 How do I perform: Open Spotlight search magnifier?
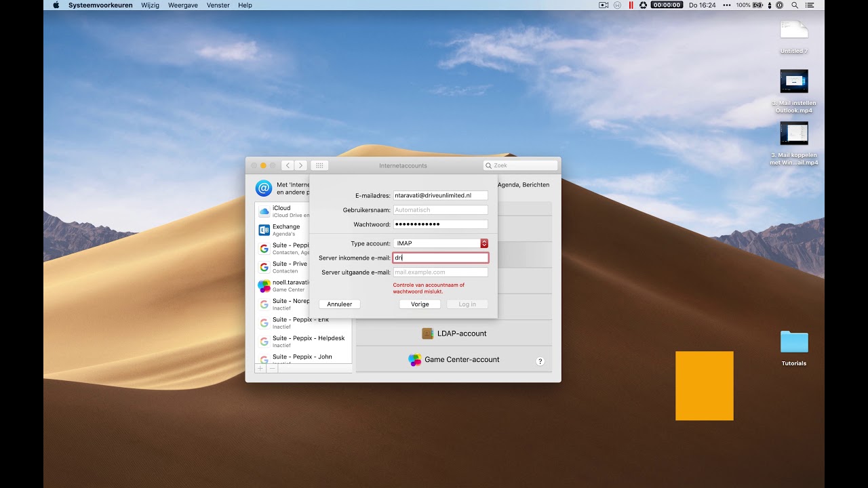(x=794, y=5)
